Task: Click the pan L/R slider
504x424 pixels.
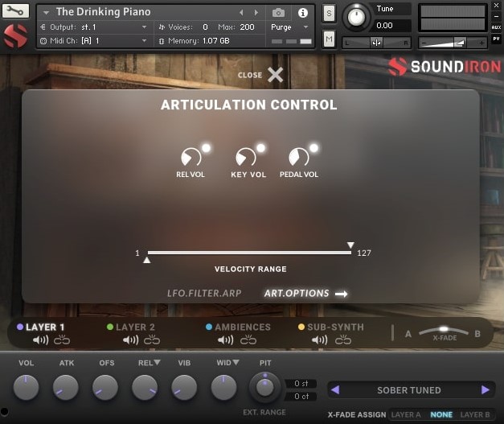Action: [x=376, y=43]
